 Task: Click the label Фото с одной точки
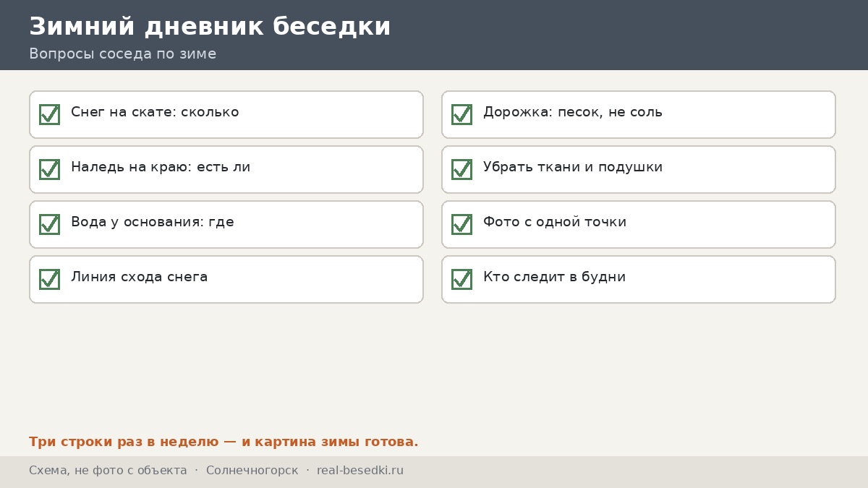tap(555, 222)
